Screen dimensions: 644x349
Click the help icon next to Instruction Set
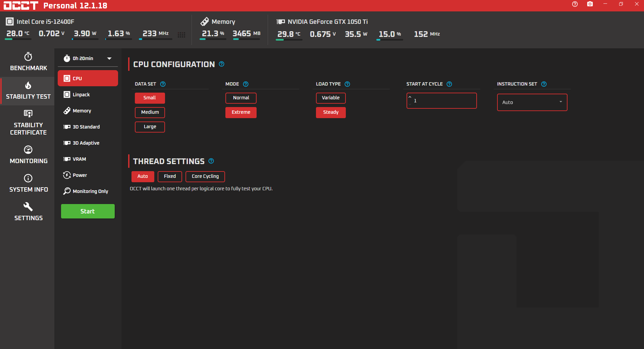544,84
